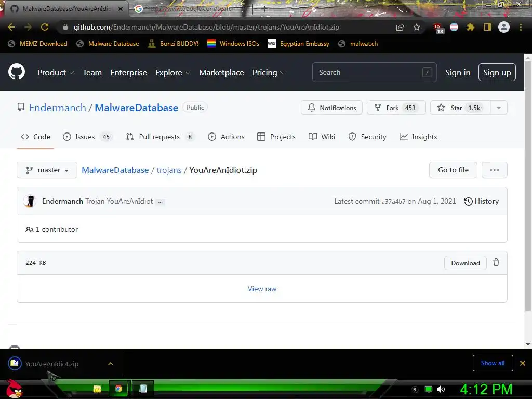Viewport: 532px width, 399px height.
Task: View the file History link
Action: [481, 201]
